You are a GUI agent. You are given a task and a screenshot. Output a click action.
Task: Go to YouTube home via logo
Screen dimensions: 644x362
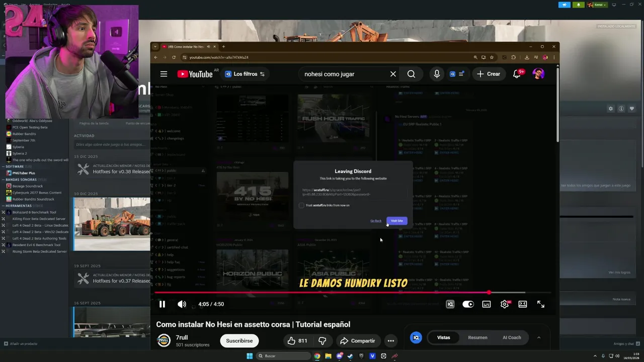(195, 74)
